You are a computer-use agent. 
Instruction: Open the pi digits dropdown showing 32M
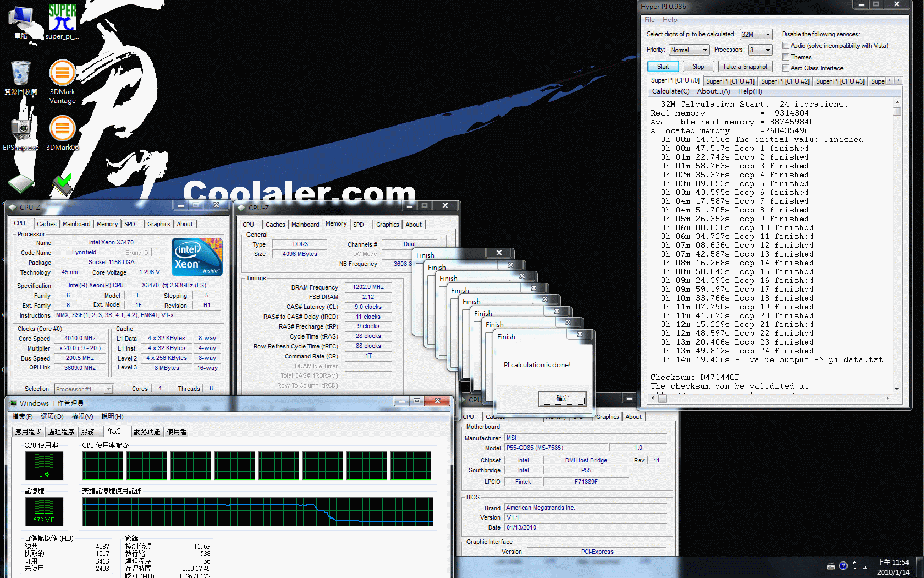[756, 34]
